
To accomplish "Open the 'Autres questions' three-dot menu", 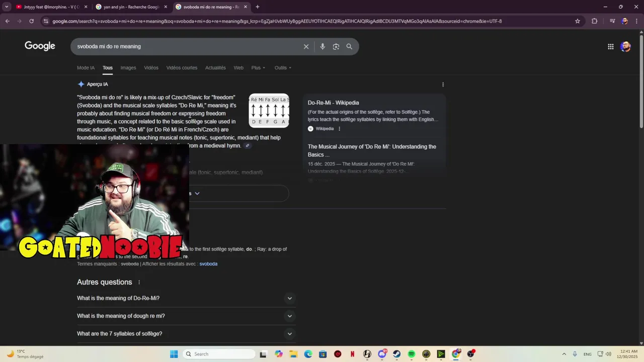I will coord(139,282).
